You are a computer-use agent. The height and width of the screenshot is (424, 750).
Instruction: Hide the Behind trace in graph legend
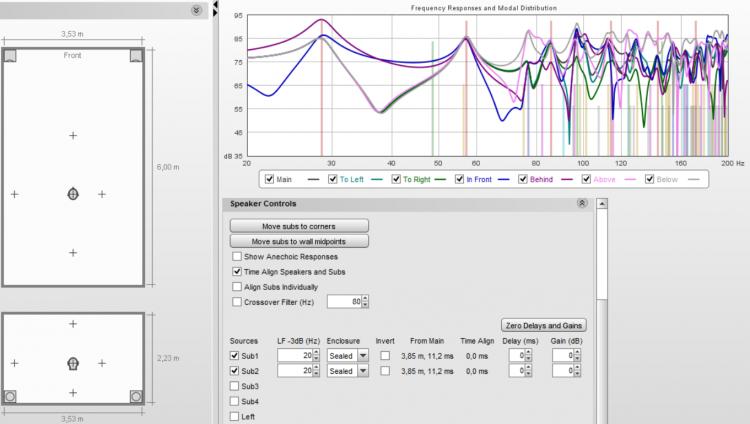[x=523, y=180]
